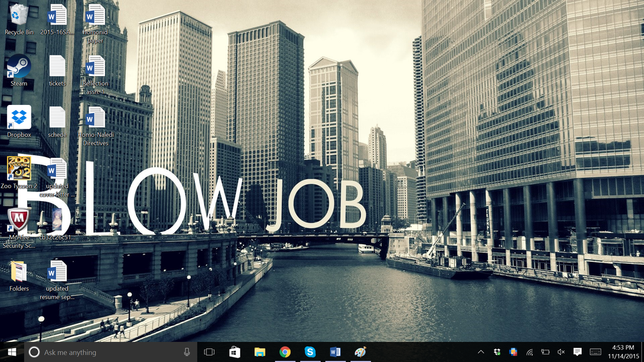Start Skype from the taskbar
644x362 pixels.
(x=309, y=352)
